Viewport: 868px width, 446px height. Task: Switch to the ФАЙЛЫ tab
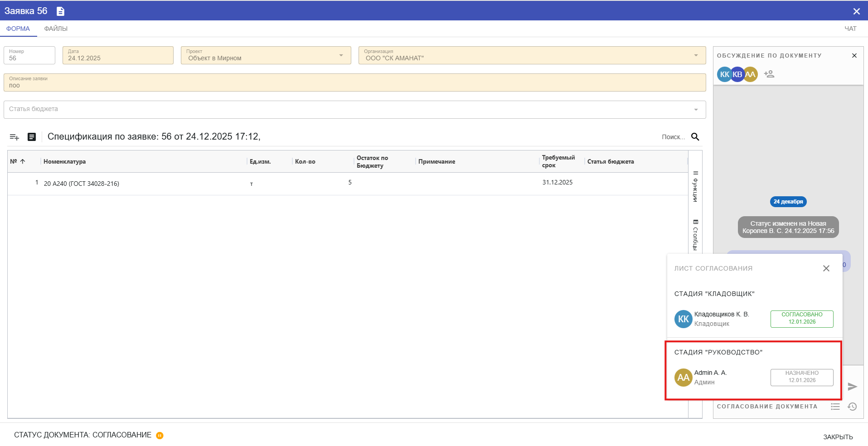point(56,29)
